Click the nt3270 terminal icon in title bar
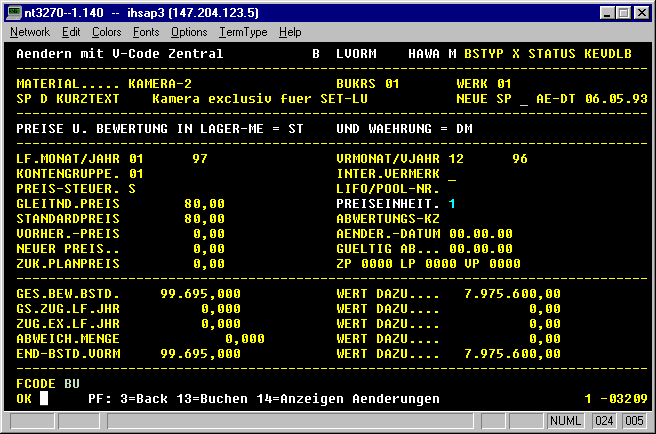 14,13
